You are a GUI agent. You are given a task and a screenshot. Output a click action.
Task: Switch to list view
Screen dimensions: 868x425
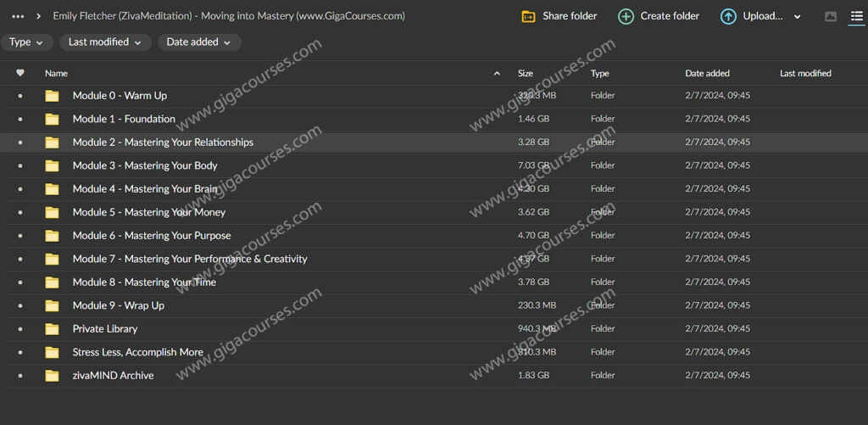coord(856,16)
